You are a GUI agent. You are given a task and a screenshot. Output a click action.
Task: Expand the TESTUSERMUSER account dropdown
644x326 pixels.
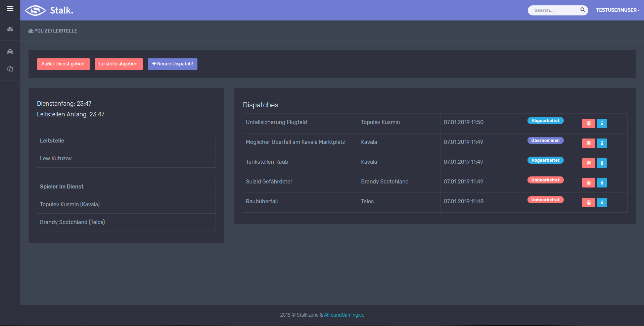(617, 10)
